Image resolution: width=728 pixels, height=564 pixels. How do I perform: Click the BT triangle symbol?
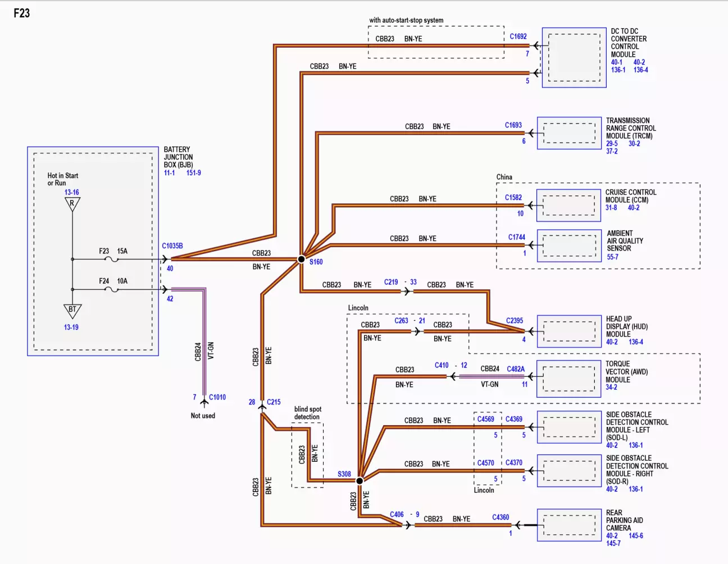tap(72, 310)
